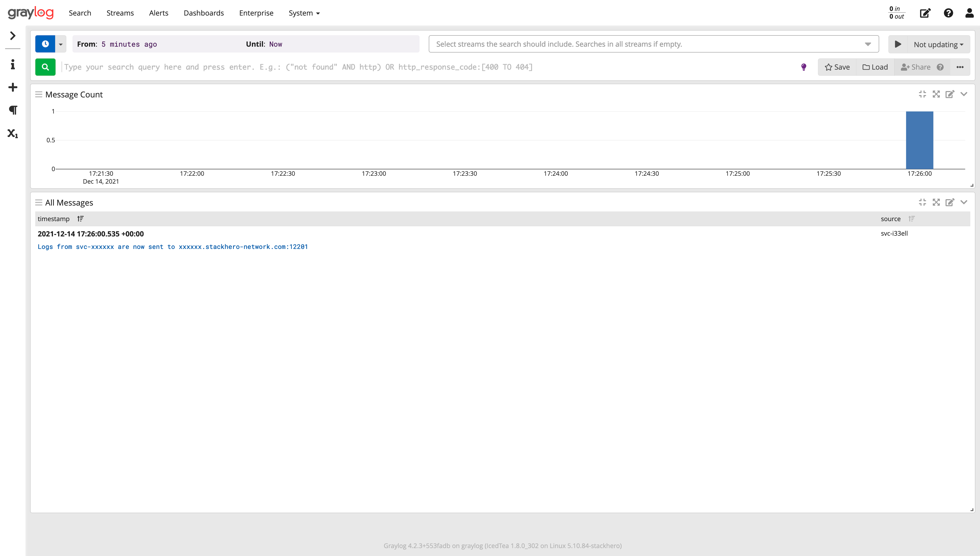Maximize the All Messages widget
Image resolution: width=980 pixels, height=556 pixels.
[x=936, y=203]
